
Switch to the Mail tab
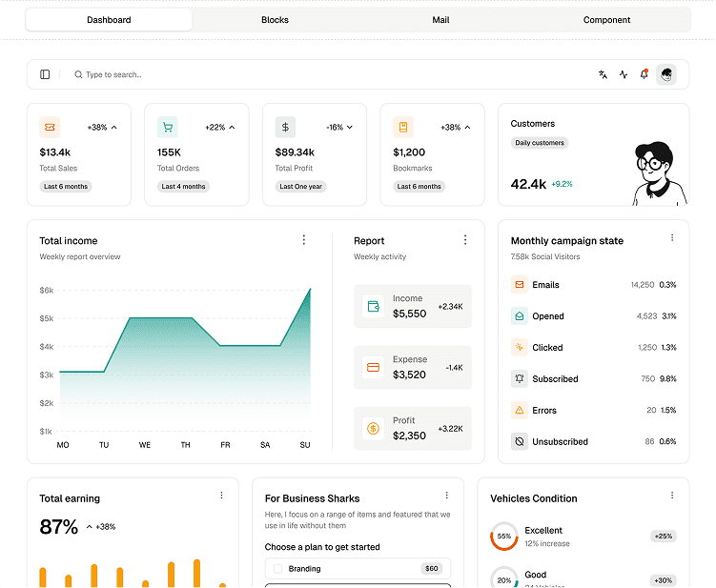click(440, 20)
